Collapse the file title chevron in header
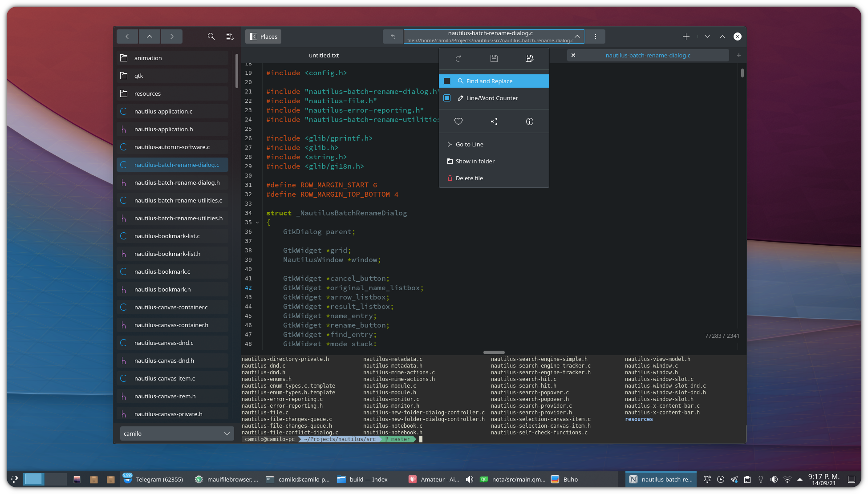 [577, 36]
